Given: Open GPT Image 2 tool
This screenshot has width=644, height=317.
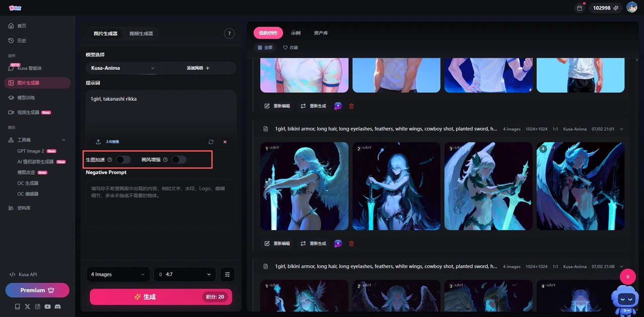Looking at the screenshot, I should (x=37, y=151).
